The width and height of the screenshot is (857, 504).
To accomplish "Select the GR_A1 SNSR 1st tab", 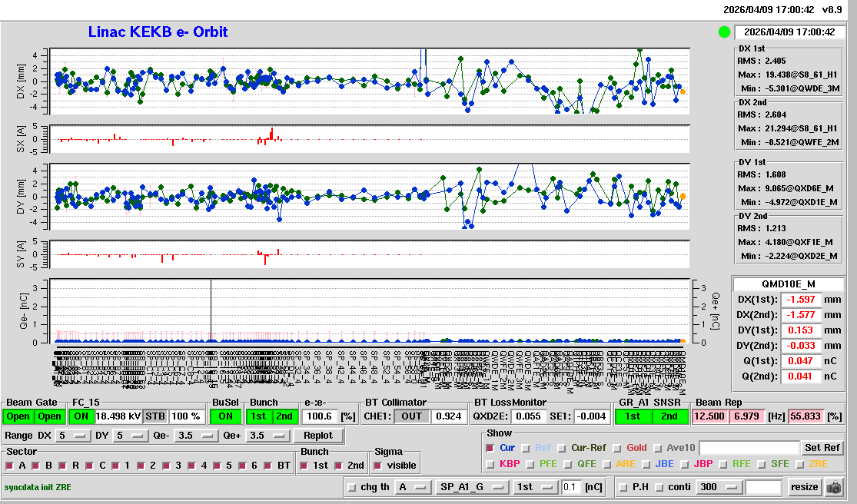I will [x=632, y=416].
